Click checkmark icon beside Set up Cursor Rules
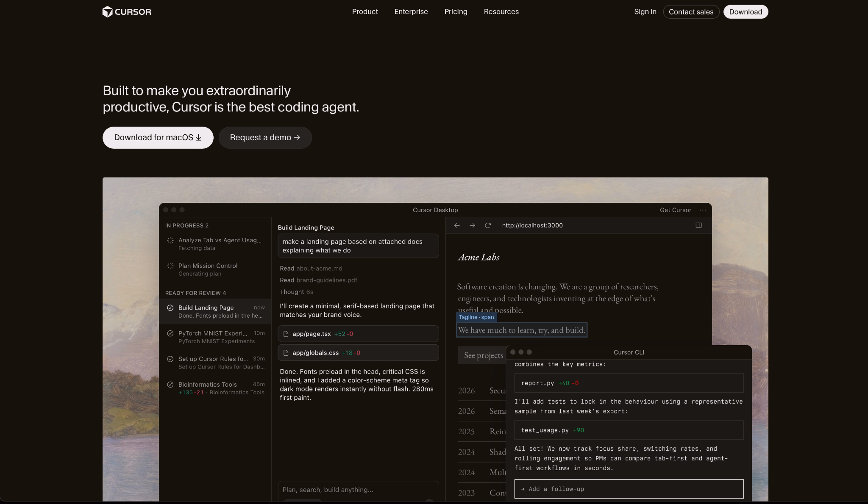The width and height of the screenshot is (868, 504). tap(170, 359)
